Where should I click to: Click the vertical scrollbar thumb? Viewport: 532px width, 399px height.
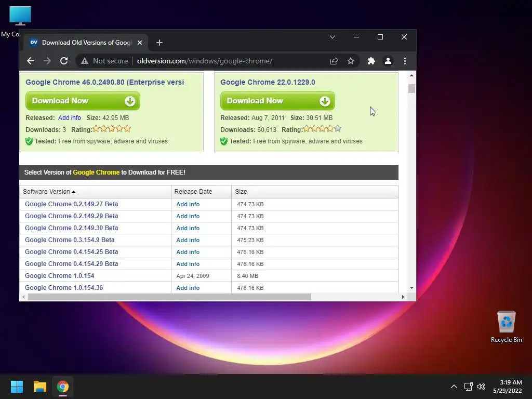[411, 88]
